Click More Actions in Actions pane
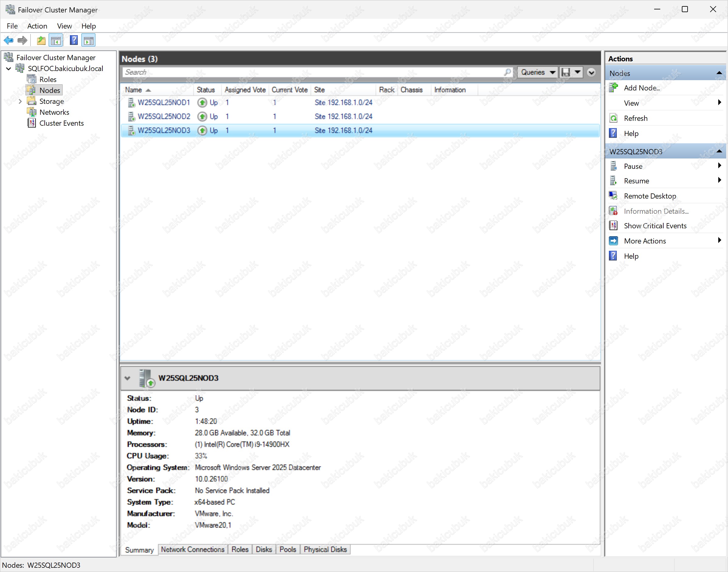 pyautogui.click(x=645, y=241)
